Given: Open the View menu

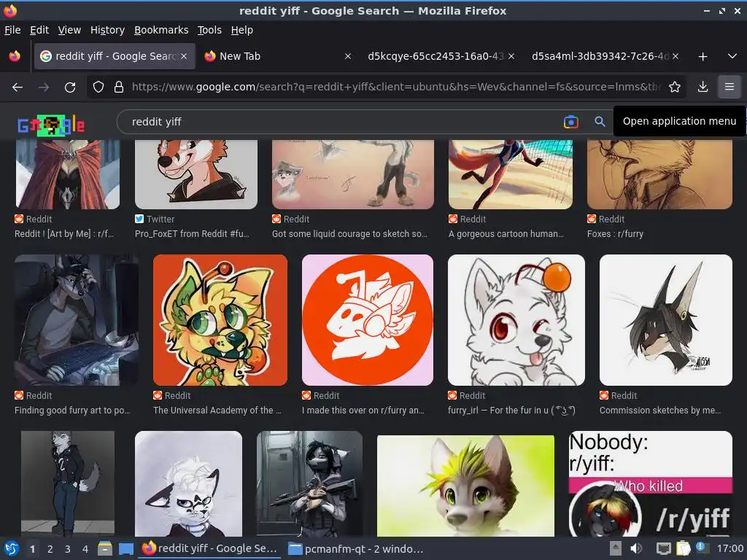Looking at the screenshot, I should point(69,30).
